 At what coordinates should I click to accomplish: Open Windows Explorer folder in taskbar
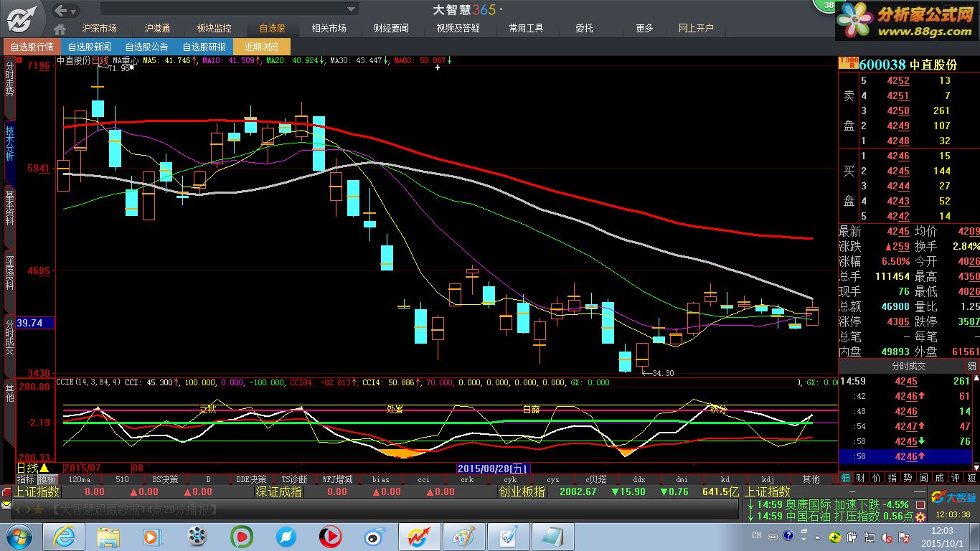(x=108, y=536)
